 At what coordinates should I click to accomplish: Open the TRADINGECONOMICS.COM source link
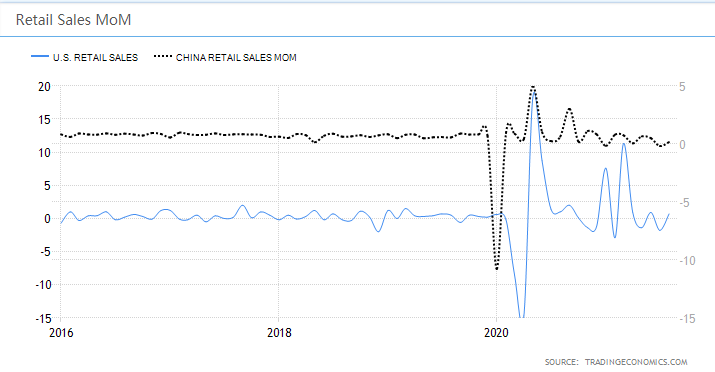tap(636, 362)
